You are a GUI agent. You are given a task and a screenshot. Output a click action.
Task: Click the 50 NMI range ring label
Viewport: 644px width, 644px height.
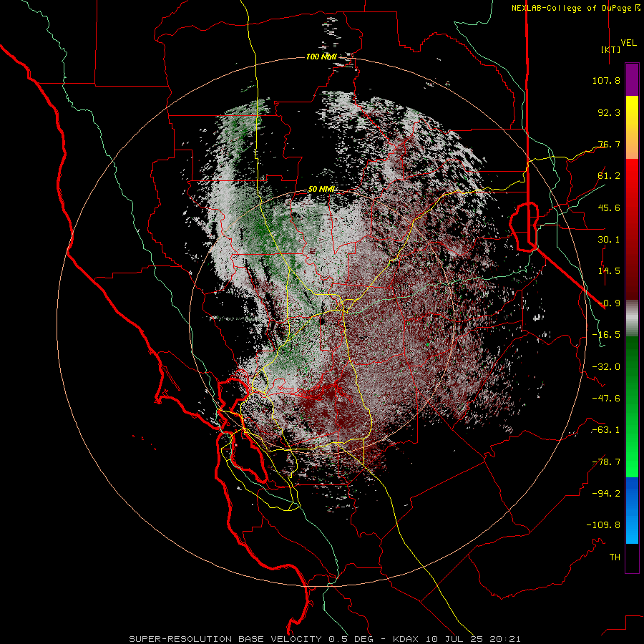pyautogui.click(x=321, y=190)
